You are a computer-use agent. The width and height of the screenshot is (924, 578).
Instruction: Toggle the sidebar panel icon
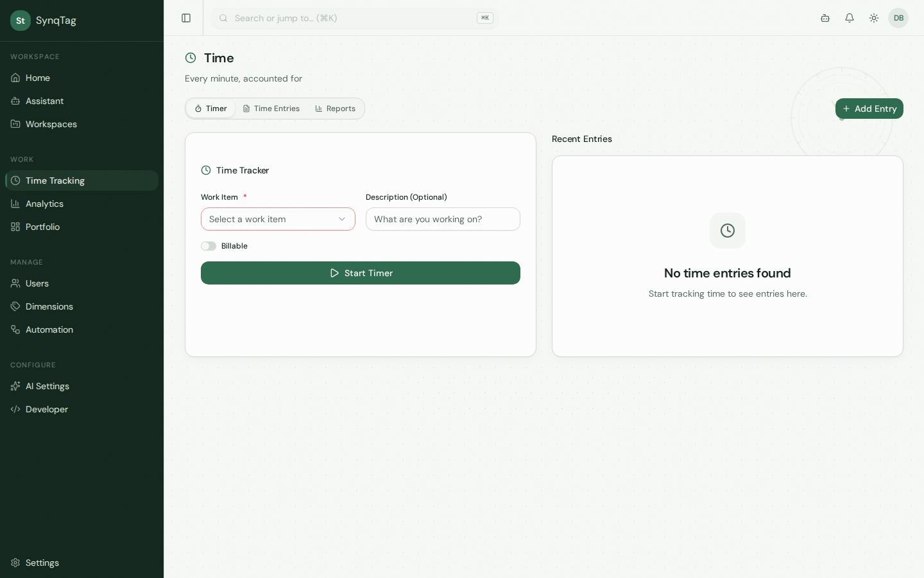[x=186, y=18]
